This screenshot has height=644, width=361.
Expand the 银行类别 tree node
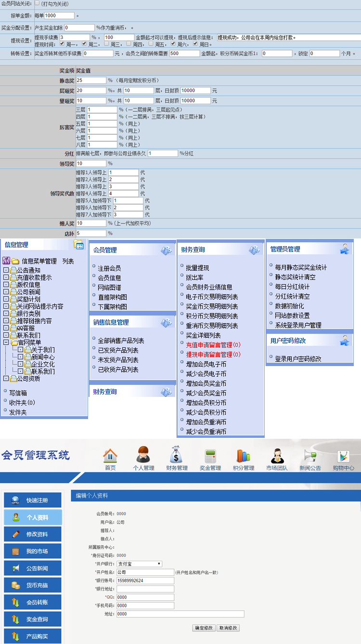[x=6, y=314]
